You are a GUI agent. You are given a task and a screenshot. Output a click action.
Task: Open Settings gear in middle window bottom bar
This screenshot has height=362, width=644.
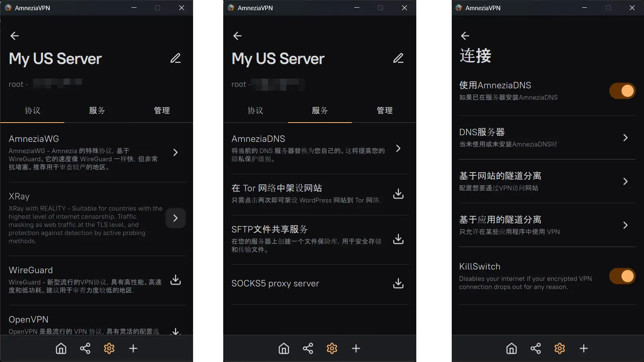pyautogui.click(x=332, y=349)
